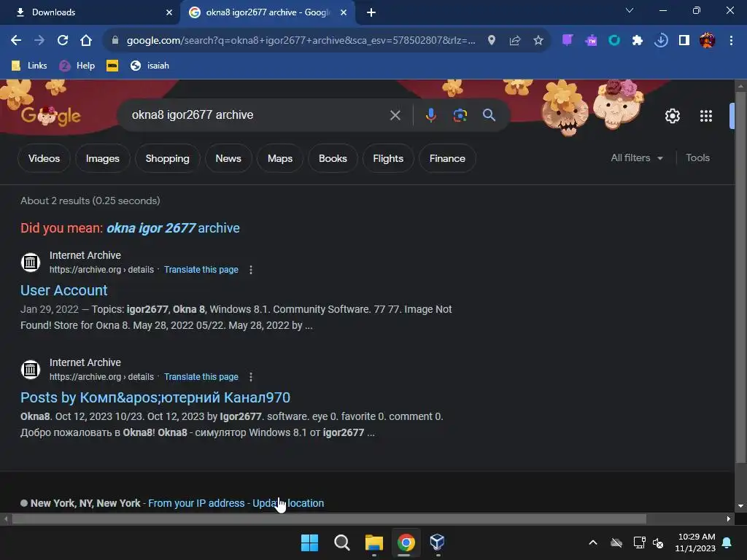Switch to the Images filter
This screenshot has height=560, width=747.
pos(102,158)
